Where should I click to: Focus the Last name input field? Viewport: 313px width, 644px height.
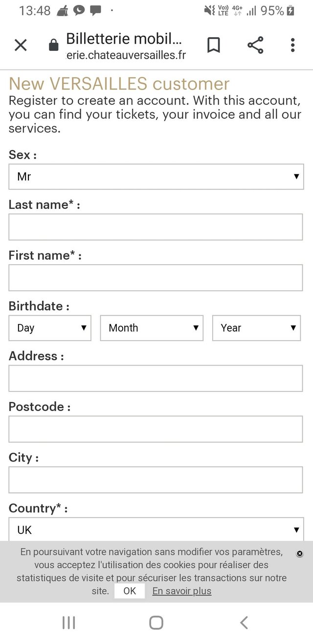[156, 227]
